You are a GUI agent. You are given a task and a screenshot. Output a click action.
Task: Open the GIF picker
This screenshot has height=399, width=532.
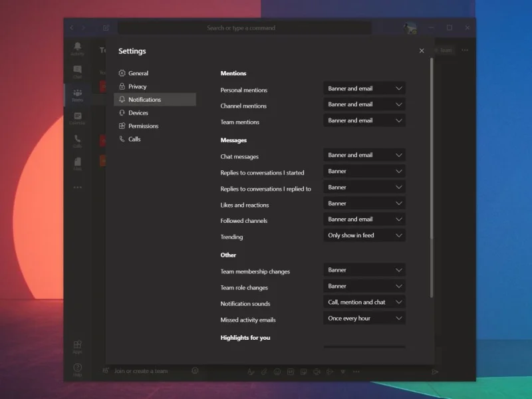(291, 372)
